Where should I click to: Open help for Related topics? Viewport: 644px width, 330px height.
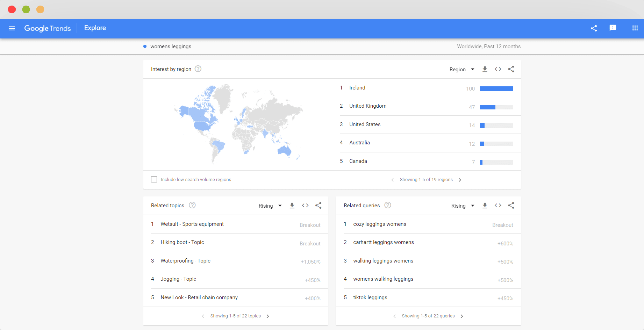click(192, 205)
